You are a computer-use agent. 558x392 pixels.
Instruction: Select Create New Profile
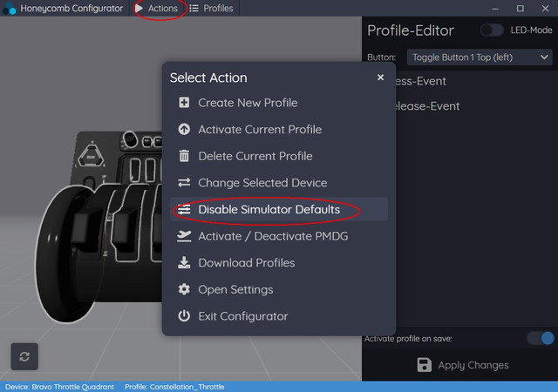coord(279,103)
